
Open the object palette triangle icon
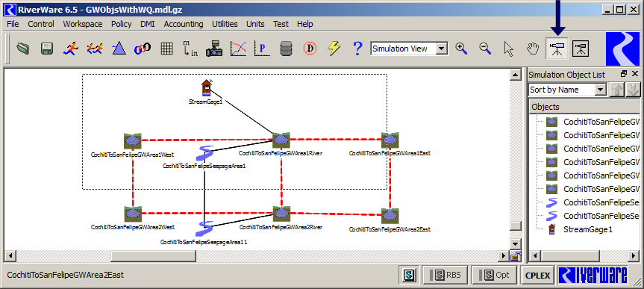(119, 49)
